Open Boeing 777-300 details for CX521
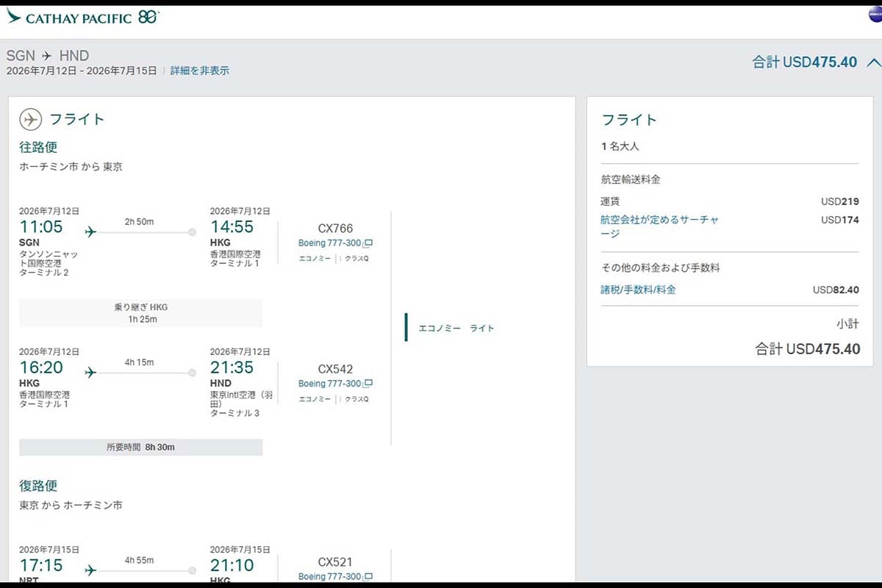Viewport: 882px width, 588px height. [330, 577]
